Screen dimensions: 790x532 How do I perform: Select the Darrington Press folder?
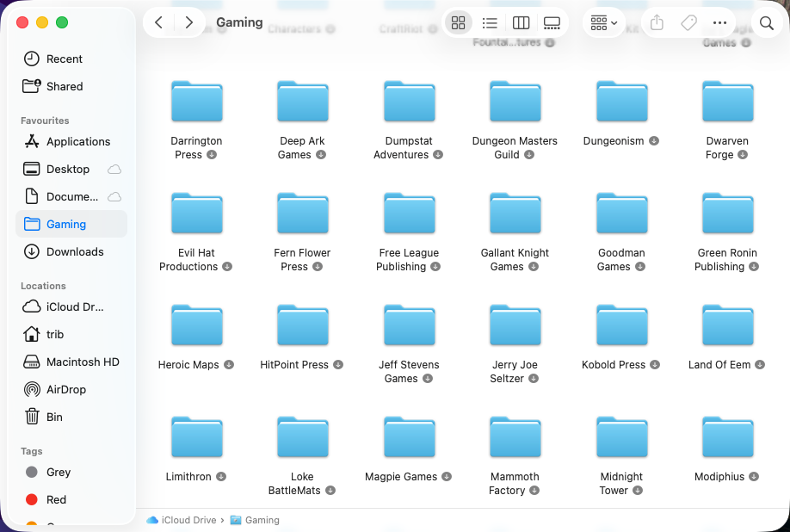[196, 102]
